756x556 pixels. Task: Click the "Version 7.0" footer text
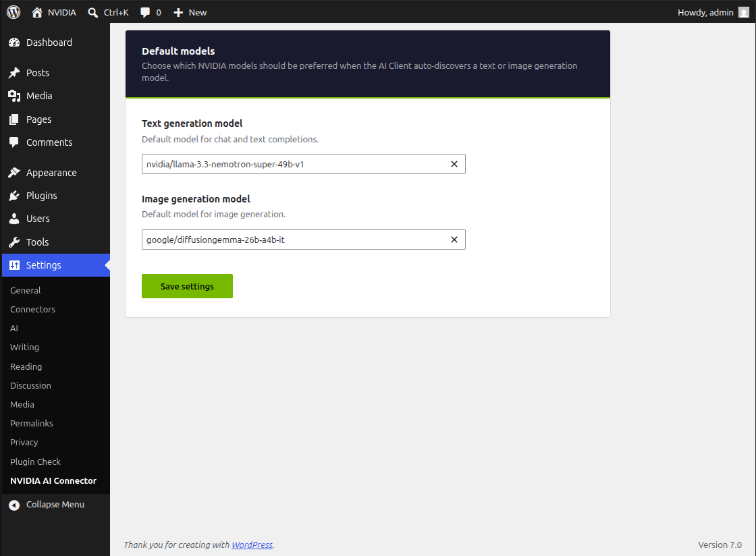(x=720, y=545)
